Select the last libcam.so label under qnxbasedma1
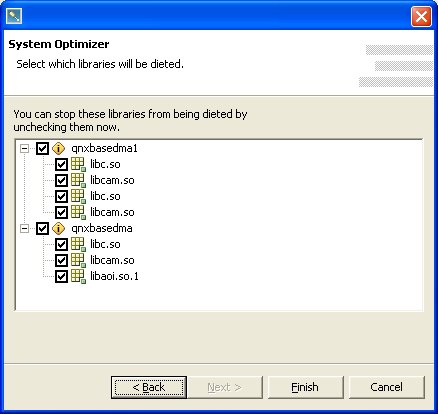 pos(112,212)
